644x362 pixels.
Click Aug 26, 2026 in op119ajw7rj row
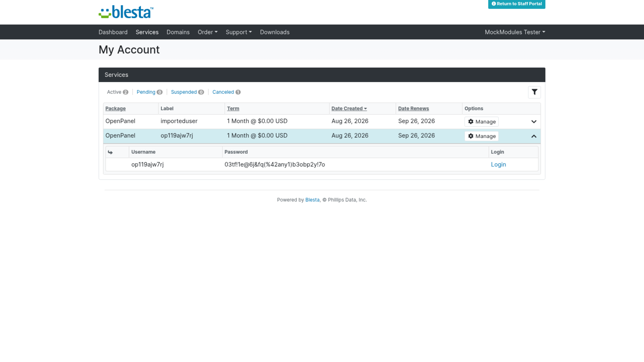coord(350,135)
